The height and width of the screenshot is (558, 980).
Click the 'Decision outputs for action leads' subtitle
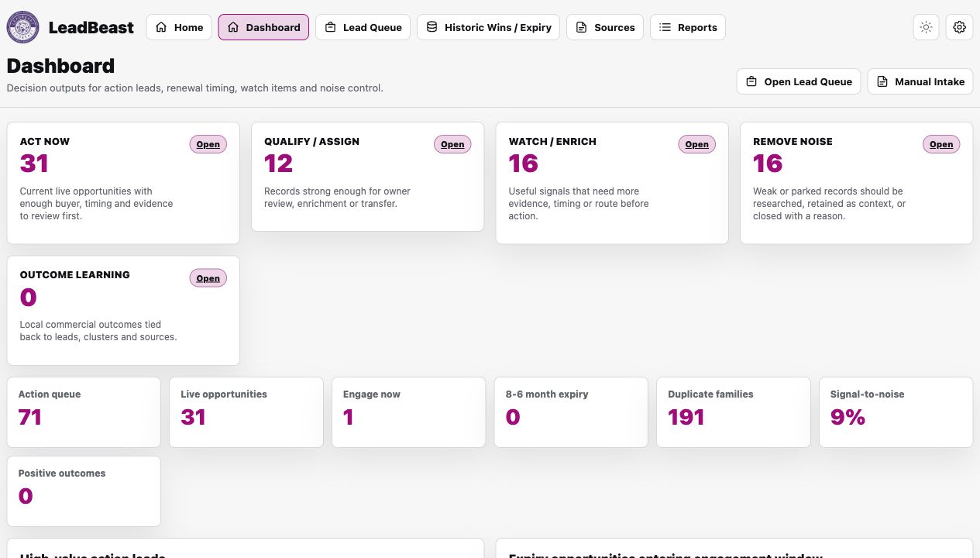coord(194,88)
